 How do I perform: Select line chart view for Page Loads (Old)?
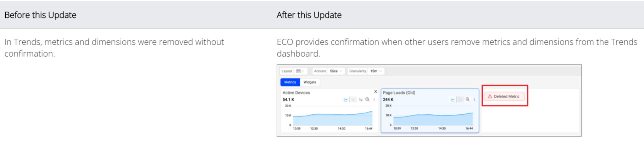(x=453, y=100)
